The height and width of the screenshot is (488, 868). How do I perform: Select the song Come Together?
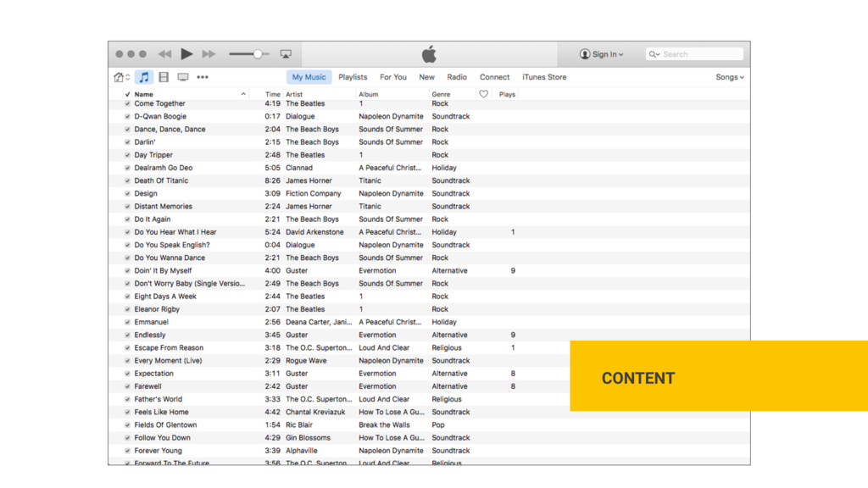point(159,103)
